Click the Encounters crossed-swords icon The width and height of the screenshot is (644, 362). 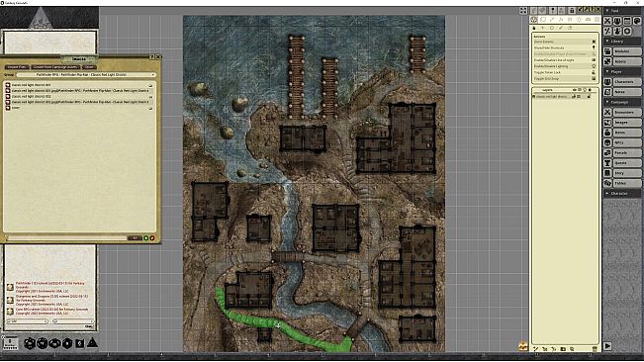click(607, 112)
